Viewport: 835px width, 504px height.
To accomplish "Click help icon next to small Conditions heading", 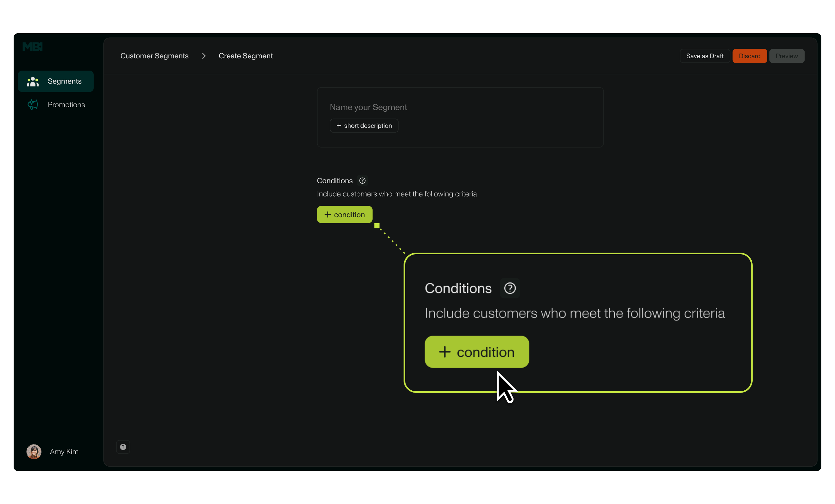I will click(x=362, y=181).
